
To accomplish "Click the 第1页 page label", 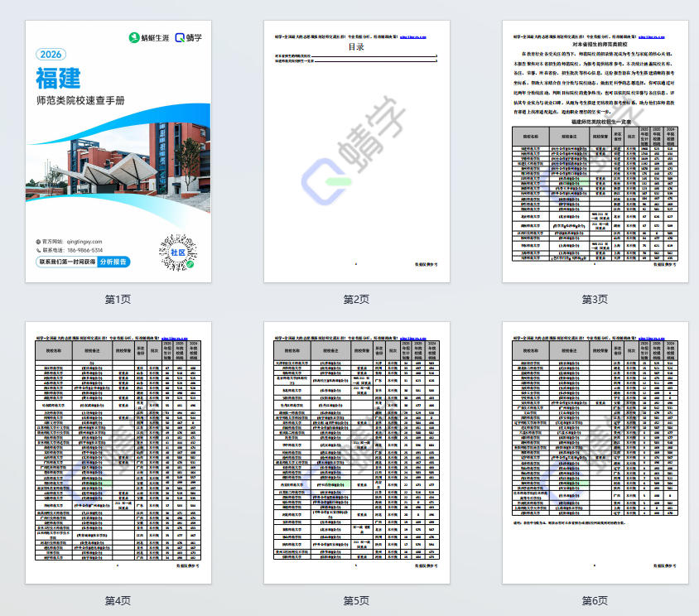I will pos(118,299).
